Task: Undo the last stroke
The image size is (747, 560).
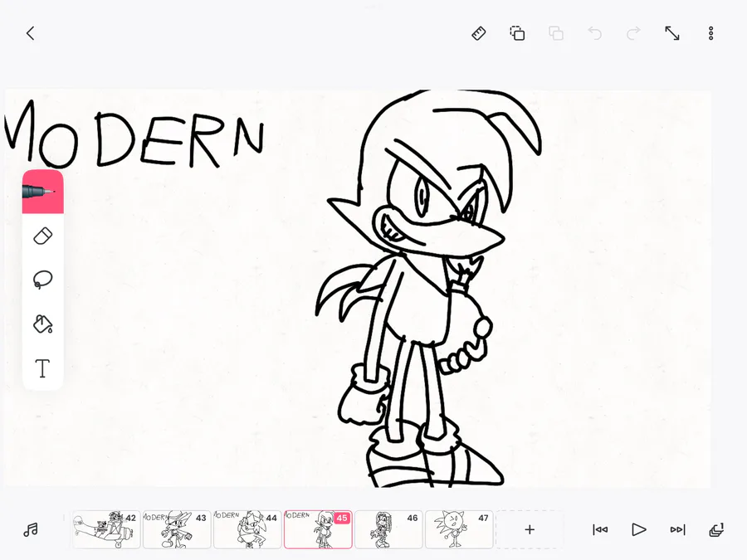Action: click(594, 33)
